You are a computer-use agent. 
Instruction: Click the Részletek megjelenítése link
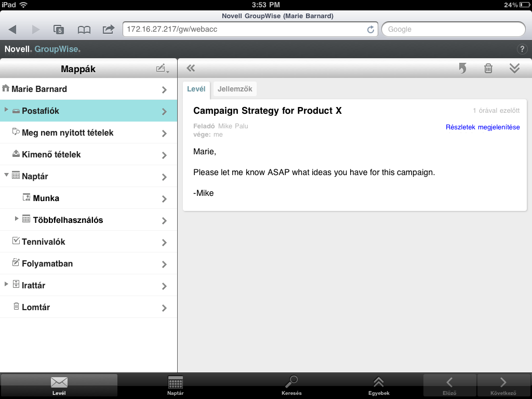click(x=482, y=127)
